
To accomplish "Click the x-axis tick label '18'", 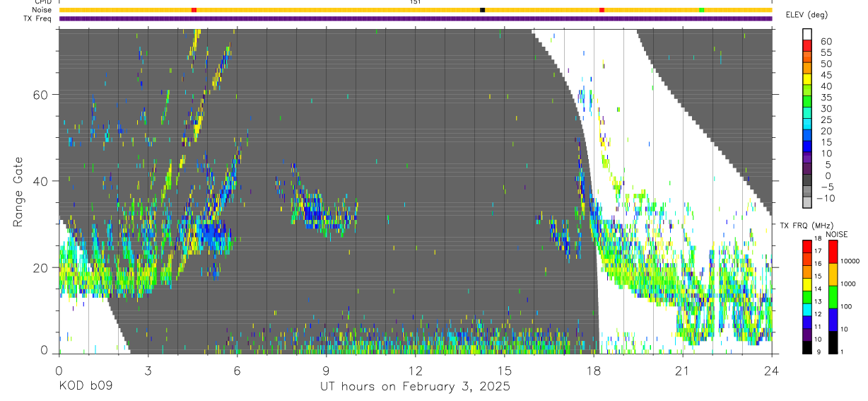I will point(593,371).
